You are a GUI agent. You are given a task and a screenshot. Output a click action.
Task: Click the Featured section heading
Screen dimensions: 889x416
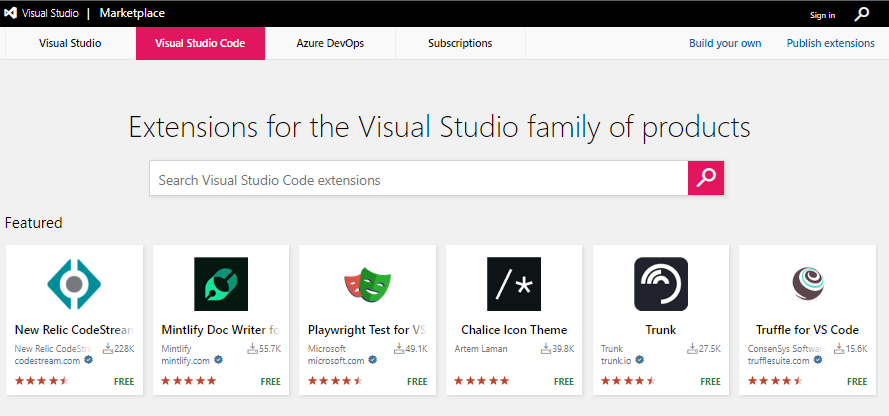[x=33, y=223]
